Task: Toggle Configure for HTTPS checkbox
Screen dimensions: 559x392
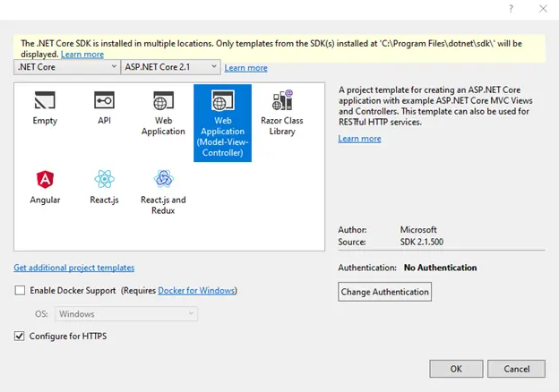Action: 20,337
